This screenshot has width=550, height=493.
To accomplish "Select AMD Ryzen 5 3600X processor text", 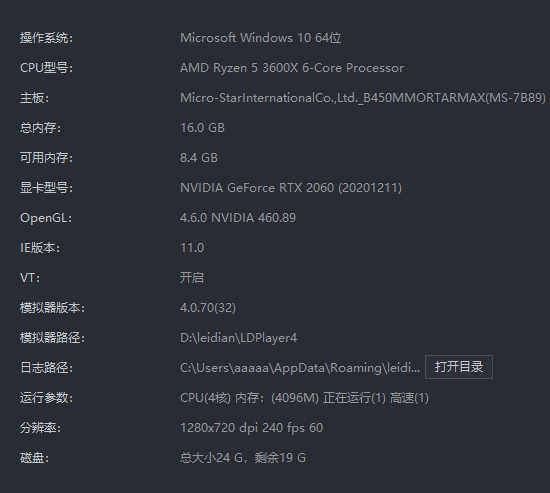I will tap(292, 68).
